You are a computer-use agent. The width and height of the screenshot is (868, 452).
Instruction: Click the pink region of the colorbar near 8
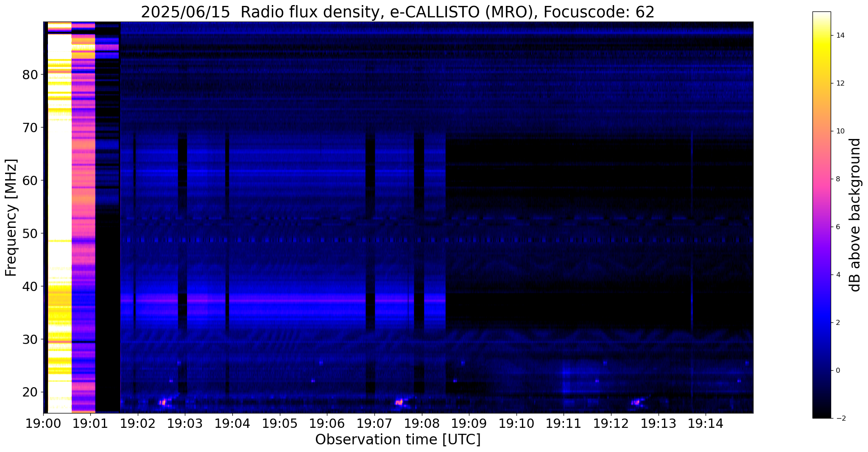(x=821, y=179)
